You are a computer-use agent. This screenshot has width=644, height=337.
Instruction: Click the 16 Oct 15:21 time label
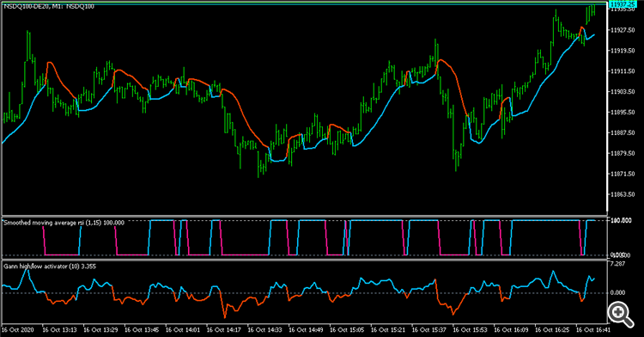(388, 329)
